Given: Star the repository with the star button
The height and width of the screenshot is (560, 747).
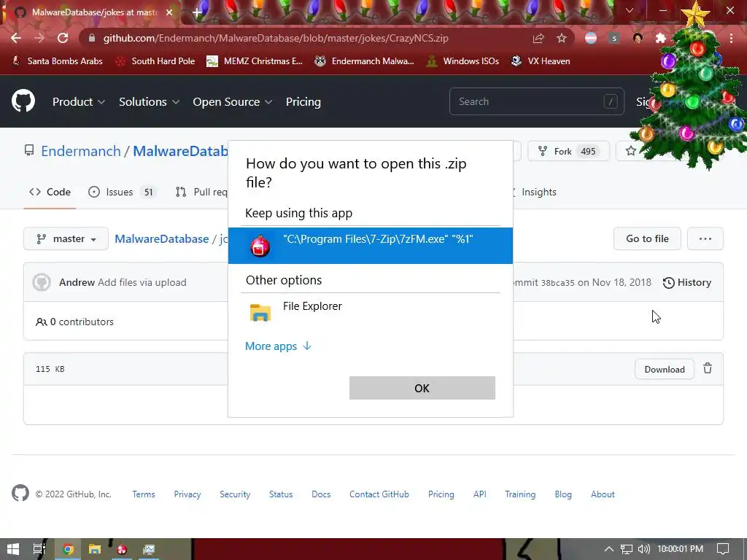Looking at the screenshot, I should pyautogui.click(x=631, y=151).
